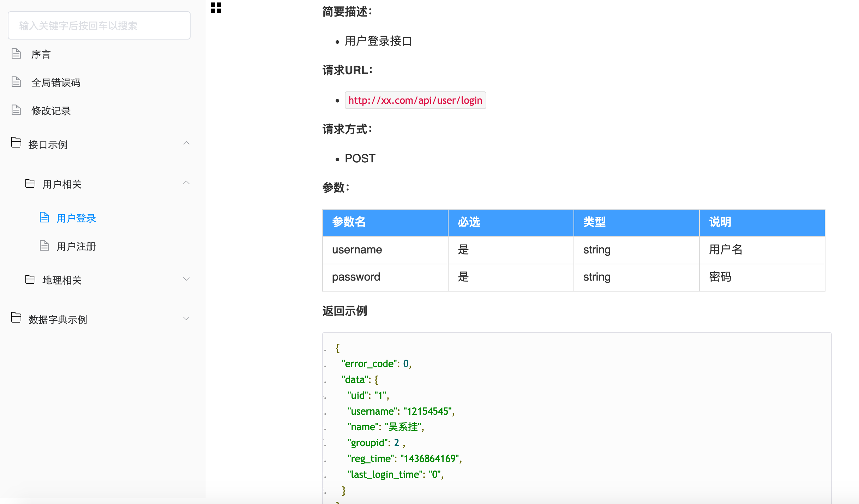The height and width of the screenshot is (504, 859).
Task: Click the 用户名 description cell
Action: click(762, 250)
